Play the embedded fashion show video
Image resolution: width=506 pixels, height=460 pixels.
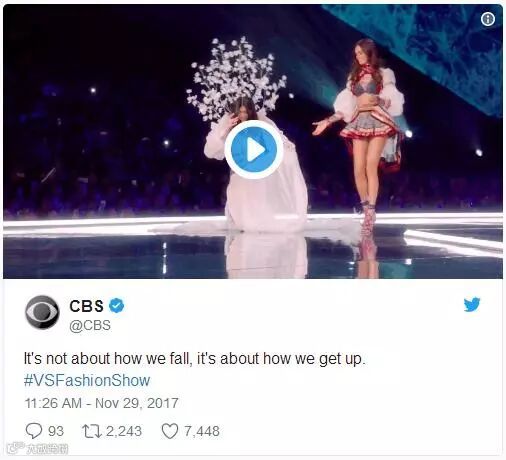click(x=254, y=150)
